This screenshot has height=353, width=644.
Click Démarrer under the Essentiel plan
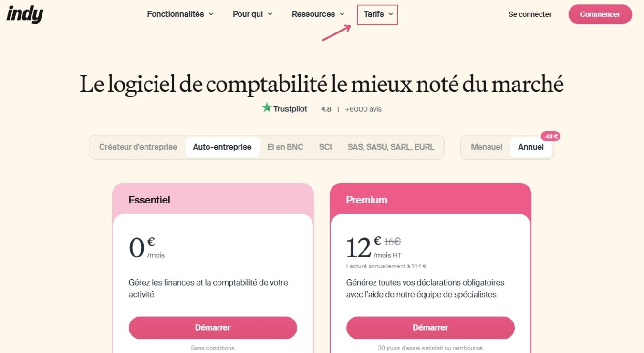pos(213,328)
